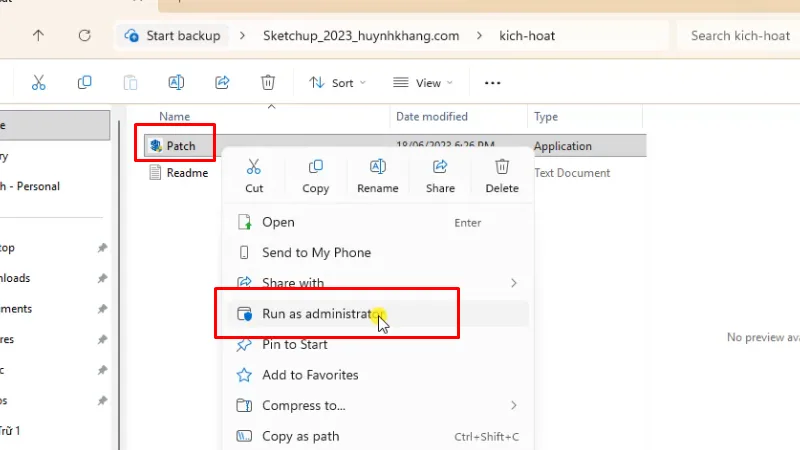Select the Patch application file
Viewport: 800px width, 450px height.
[x=181, y=146]
